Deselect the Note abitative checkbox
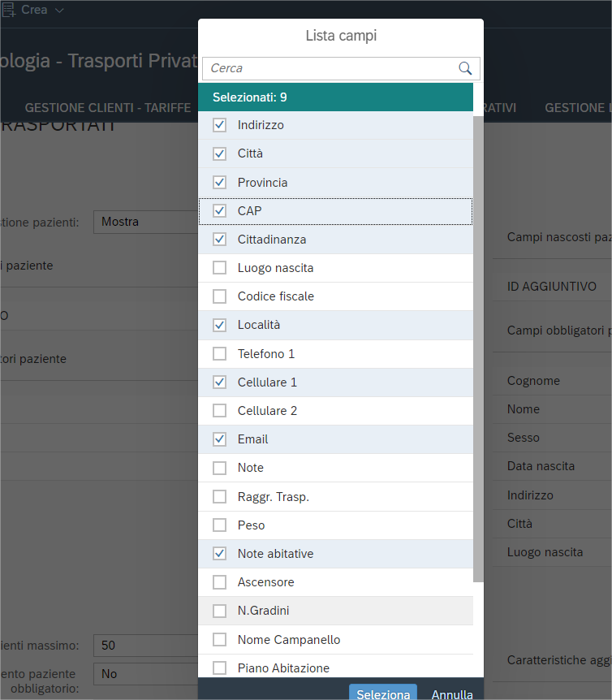Screen dimensions: 612x700 tap(219, 554)
